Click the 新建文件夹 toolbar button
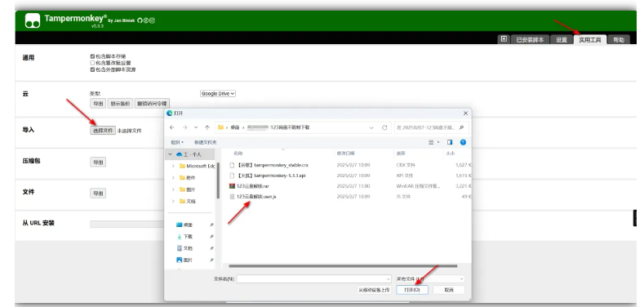This screenshot has height=307, width=644. 206,142
